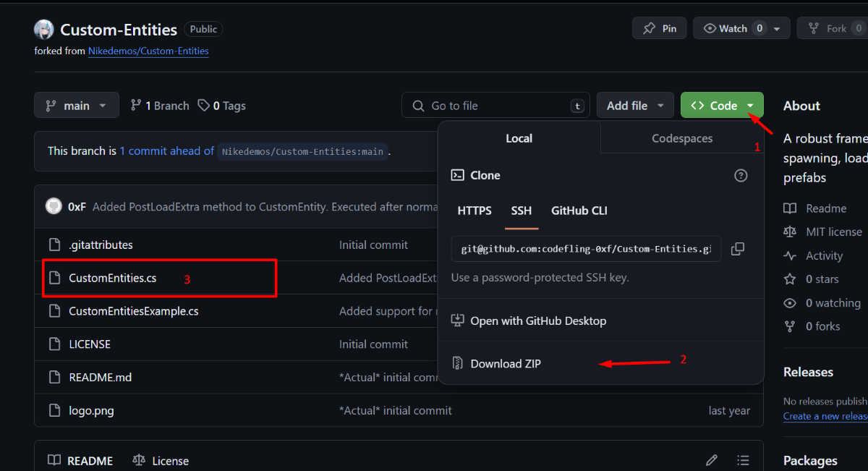Click the repository owner avatar

pyautogui.click(x=44, y=30)
